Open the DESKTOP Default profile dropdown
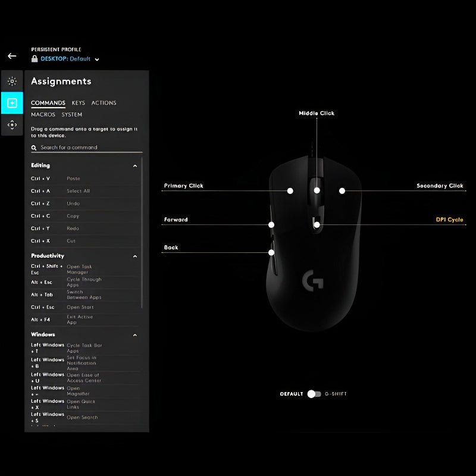The image size is (476, 476). 96,59
